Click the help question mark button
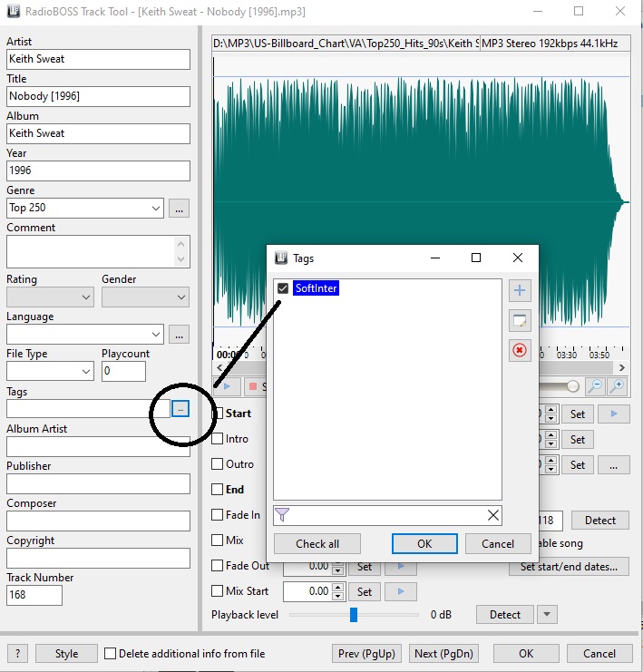The image size is (643, 672). tap(17, 654)
